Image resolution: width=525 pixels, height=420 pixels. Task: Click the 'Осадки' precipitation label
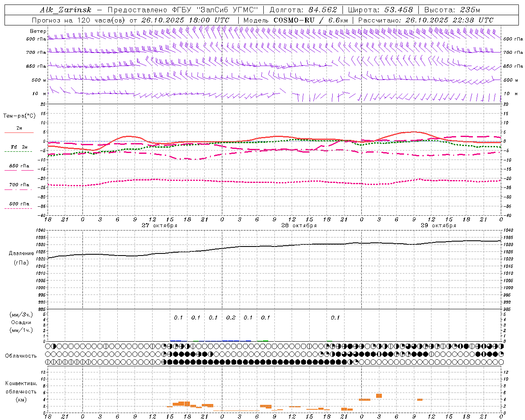(21, 322)
